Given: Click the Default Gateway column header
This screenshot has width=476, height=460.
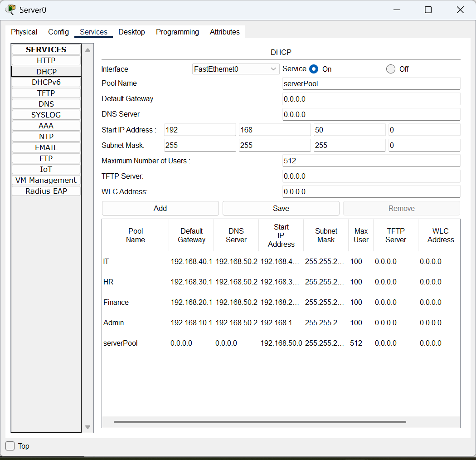Looking at the screenshot, I should [x=191, y=235].
